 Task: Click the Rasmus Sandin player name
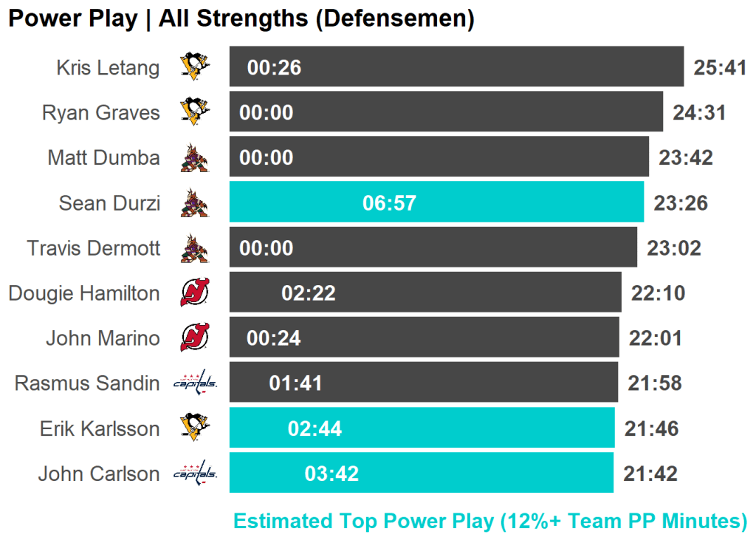point(87,383)
